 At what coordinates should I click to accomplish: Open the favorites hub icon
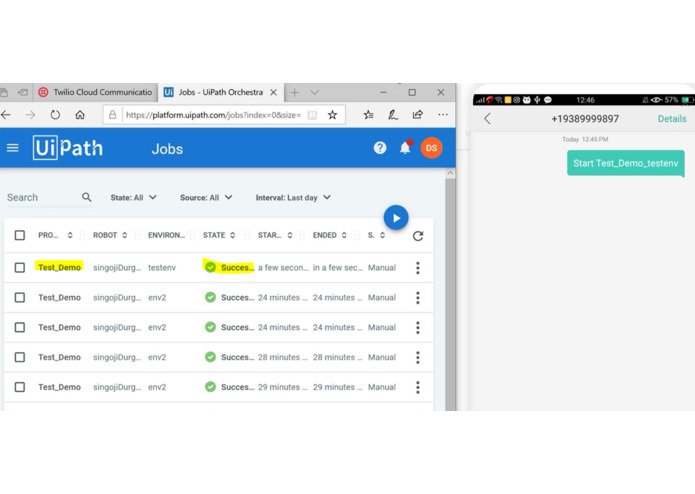[368, 115]
